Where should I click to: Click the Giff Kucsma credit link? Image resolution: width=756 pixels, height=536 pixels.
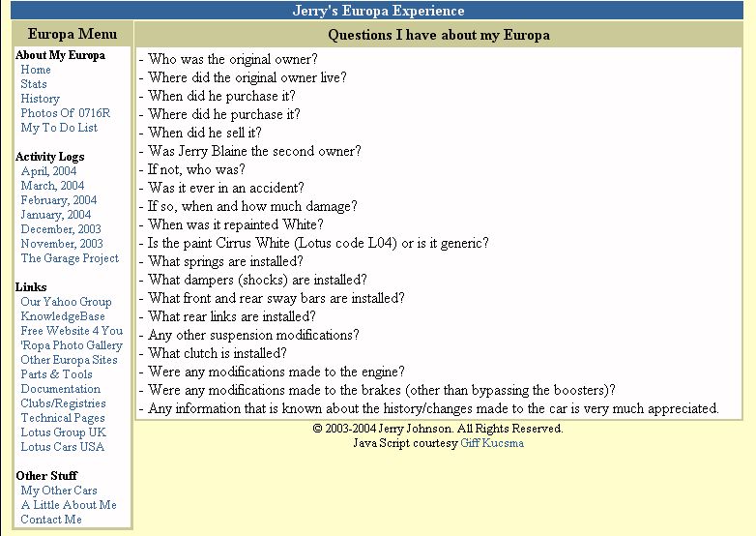(x=491, y=443)
